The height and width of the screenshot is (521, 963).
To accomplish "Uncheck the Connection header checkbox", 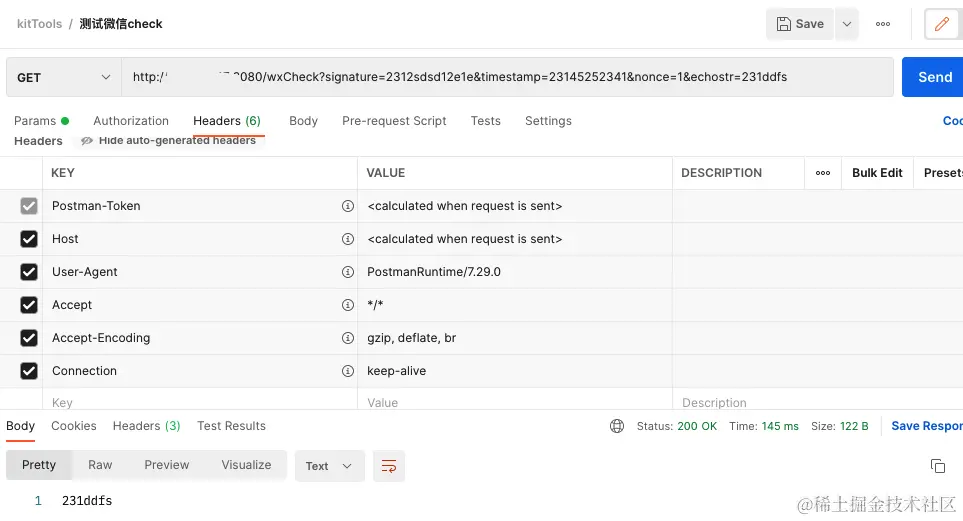I will coord(29,371).
